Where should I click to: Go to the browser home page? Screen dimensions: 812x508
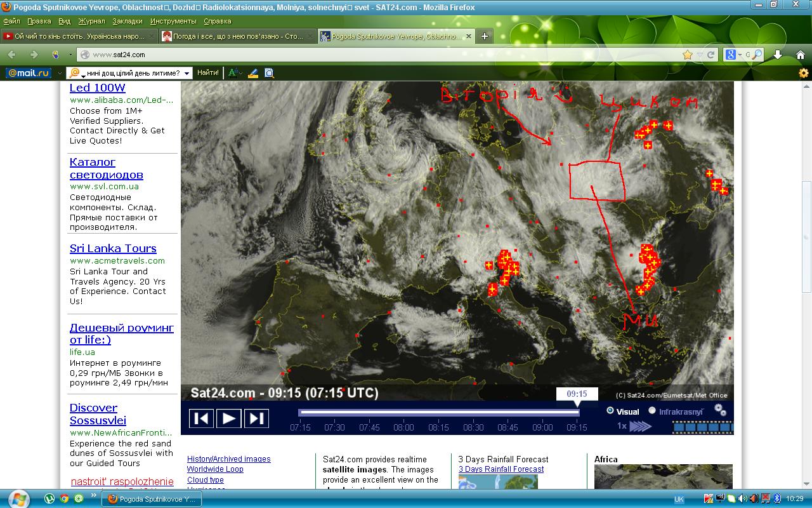pyautogui.click(x=800, y=55)
